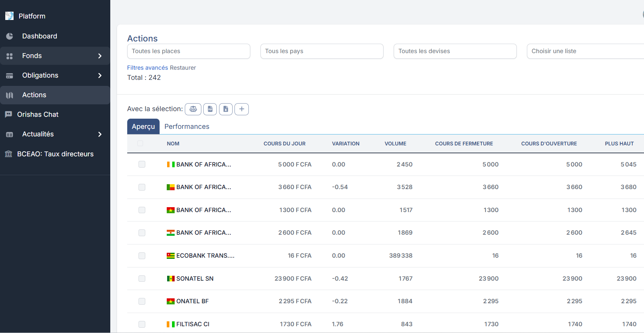644x333 pixels.
Task: Export the selection to Excel
Action: point(226,109)
